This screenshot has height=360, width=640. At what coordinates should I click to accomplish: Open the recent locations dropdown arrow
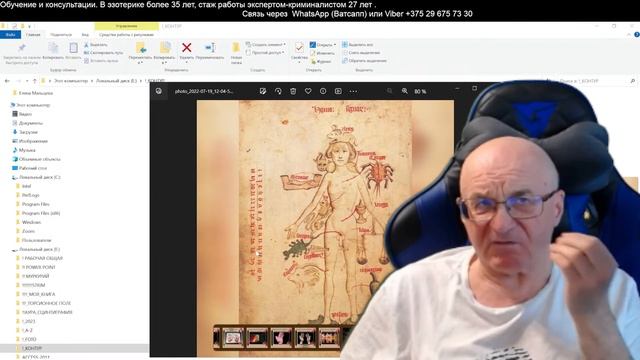point(27,81)
